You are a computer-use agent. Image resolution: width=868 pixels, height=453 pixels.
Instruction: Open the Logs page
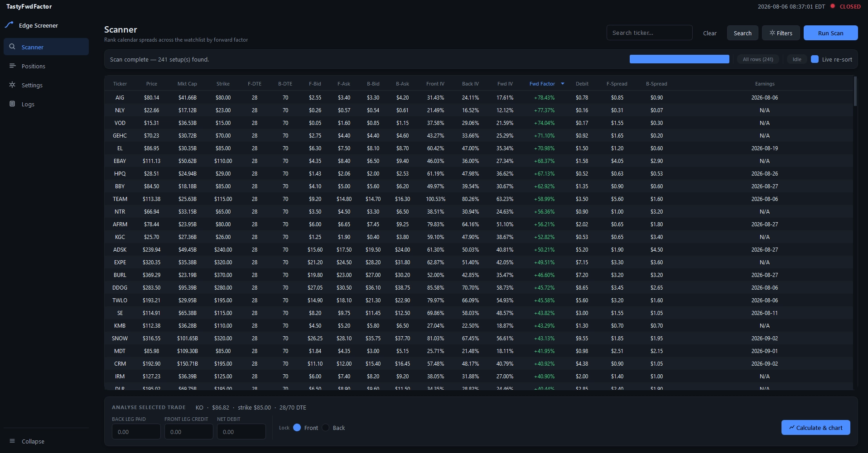pos(46,104)
